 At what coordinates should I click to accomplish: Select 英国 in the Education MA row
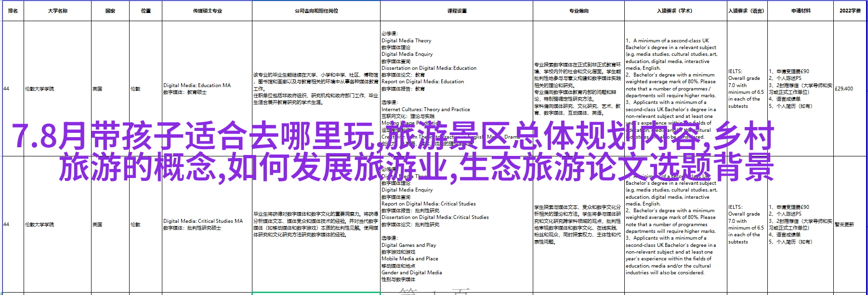[110, 89]
